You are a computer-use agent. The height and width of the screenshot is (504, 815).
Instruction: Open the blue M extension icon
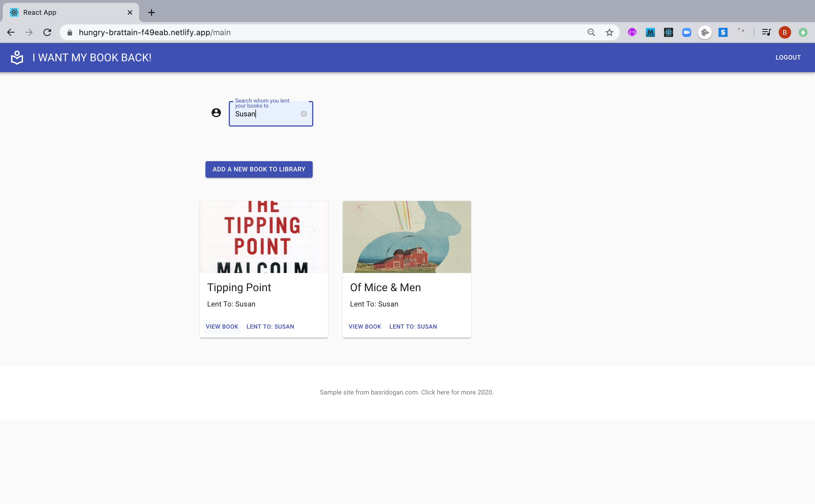click(x=650, y=32)
